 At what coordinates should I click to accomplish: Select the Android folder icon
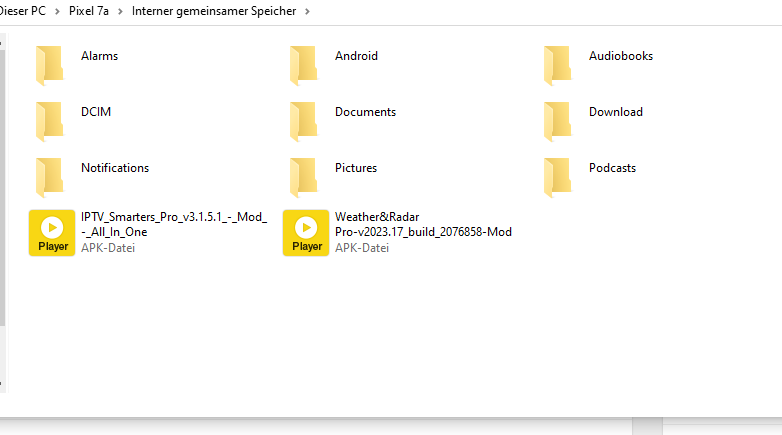click(x=303, y=65)
